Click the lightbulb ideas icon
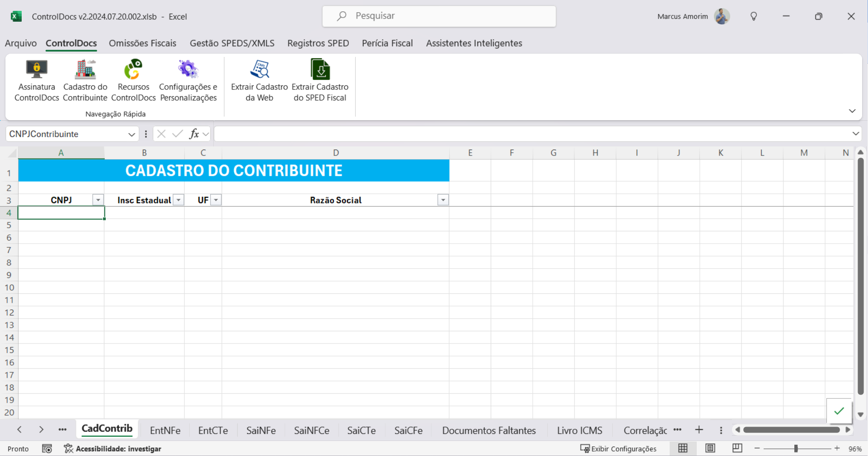Viewport: 868px width, 456px height. (754, 16)
